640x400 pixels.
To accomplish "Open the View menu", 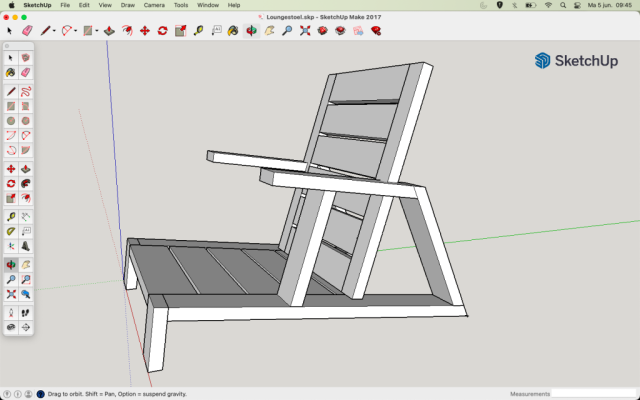I will [x=105, y=5].
